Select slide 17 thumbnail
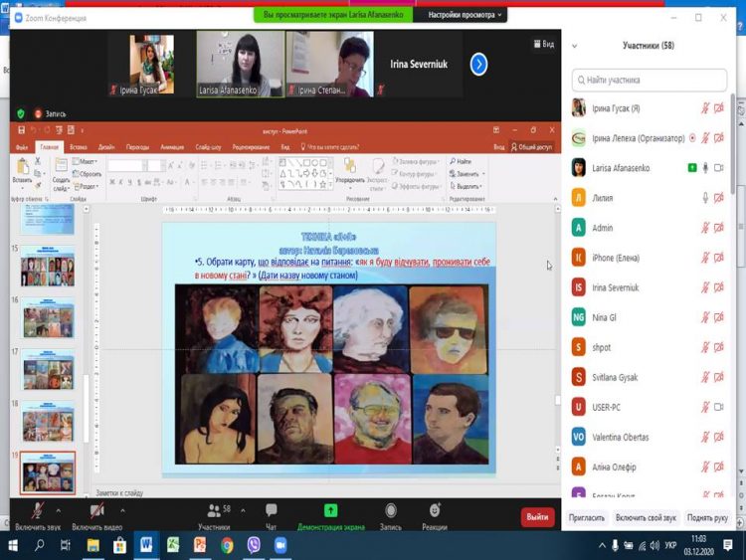Screen dimensions: 746x560 click(x=48, y=371)
